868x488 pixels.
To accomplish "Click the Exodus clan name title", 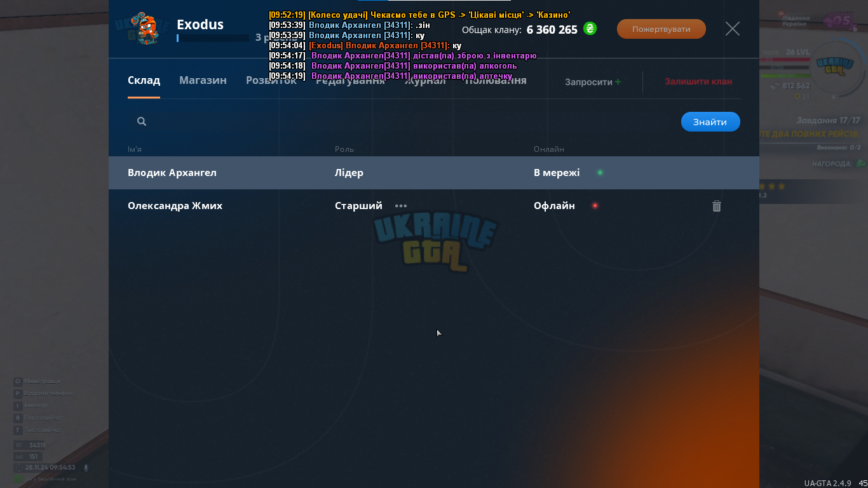I will click(200, 25).
